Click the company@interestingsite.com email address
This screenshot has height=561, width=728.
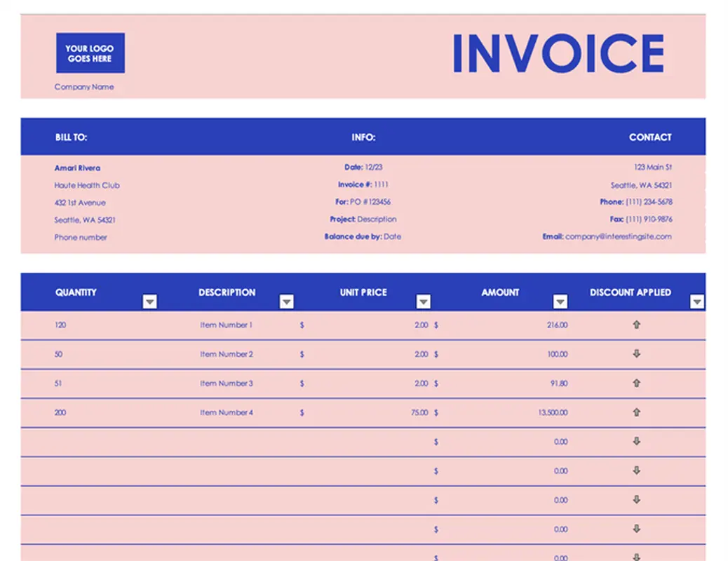618,237
